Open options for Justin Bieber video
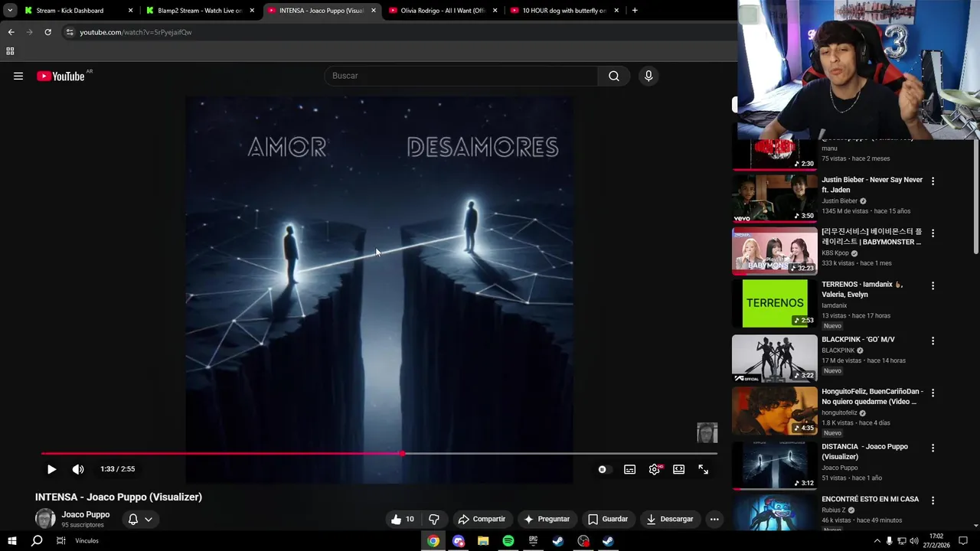The height and width of the screenshot is (551, 980). pyautogui.click(x=933, y=181)
